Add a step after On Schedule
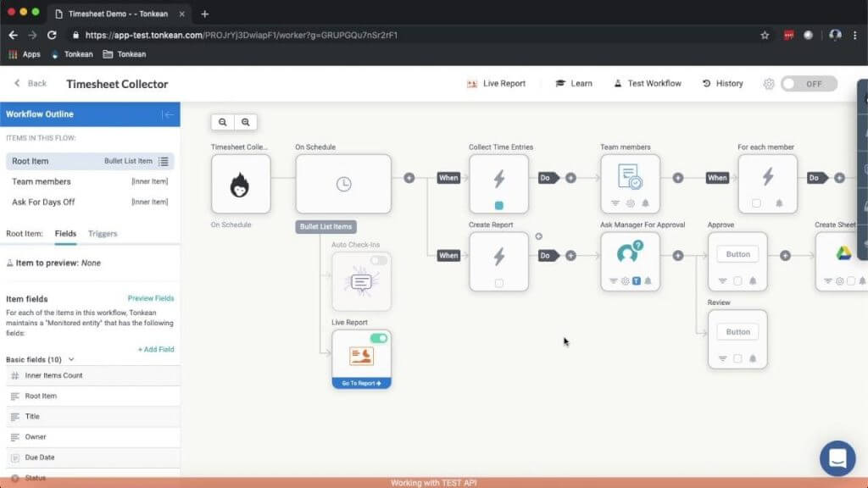This screenshot has width=868, height=488. [x=409, y=178]
